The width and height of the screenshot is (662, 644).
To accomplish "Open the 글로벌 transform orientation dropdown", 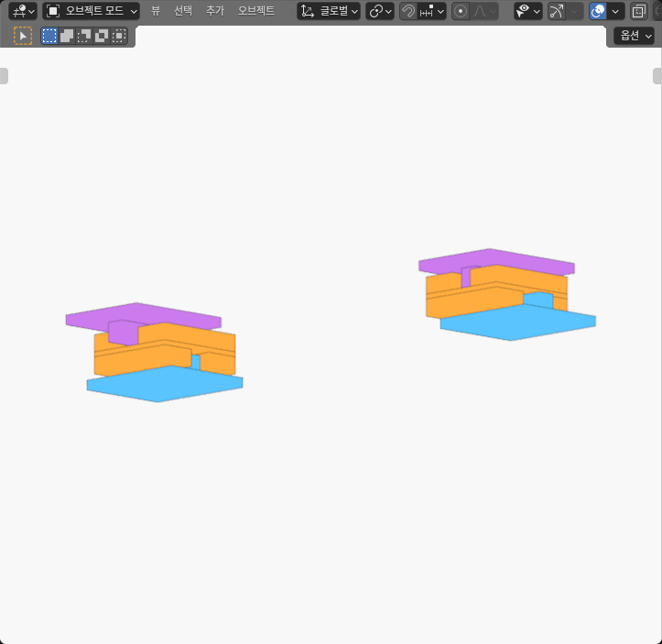I will [x=329, y=11].
